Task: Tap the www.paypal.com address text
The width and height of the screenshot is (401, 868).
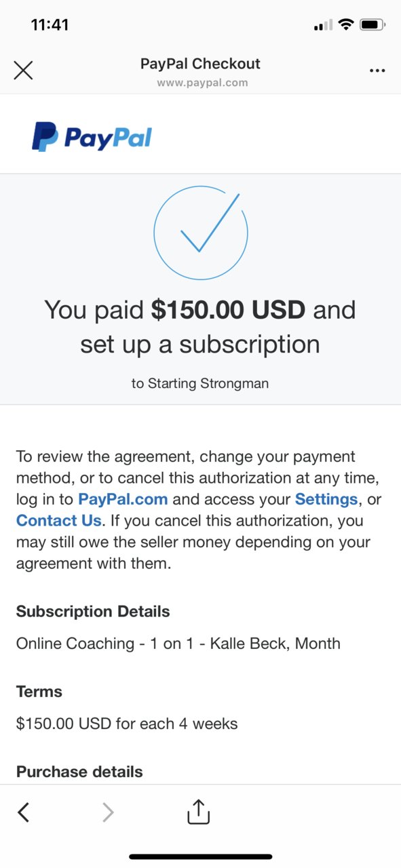Action: coord(202,83)
